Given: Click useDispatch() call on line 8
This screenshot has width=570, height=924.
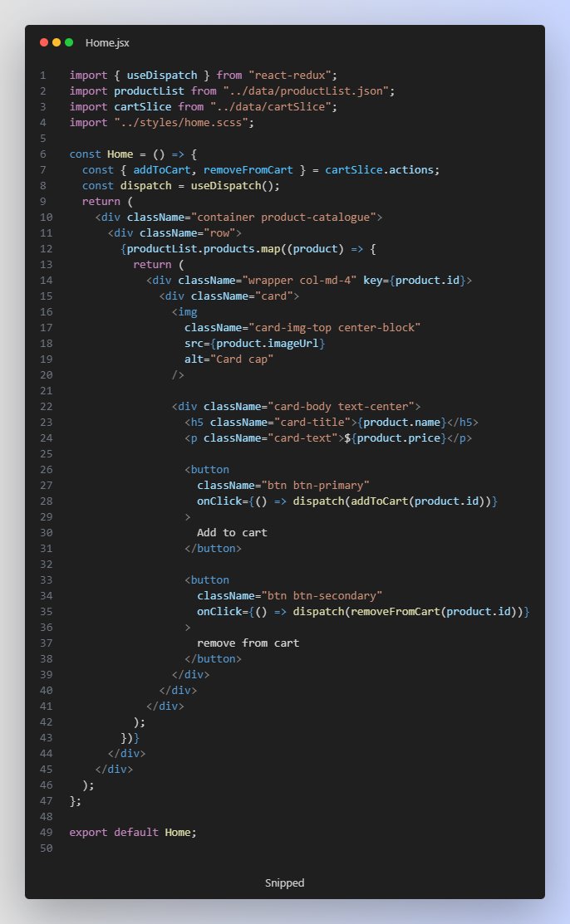Looking at the screenshot, I should click(x=233, y=186).
